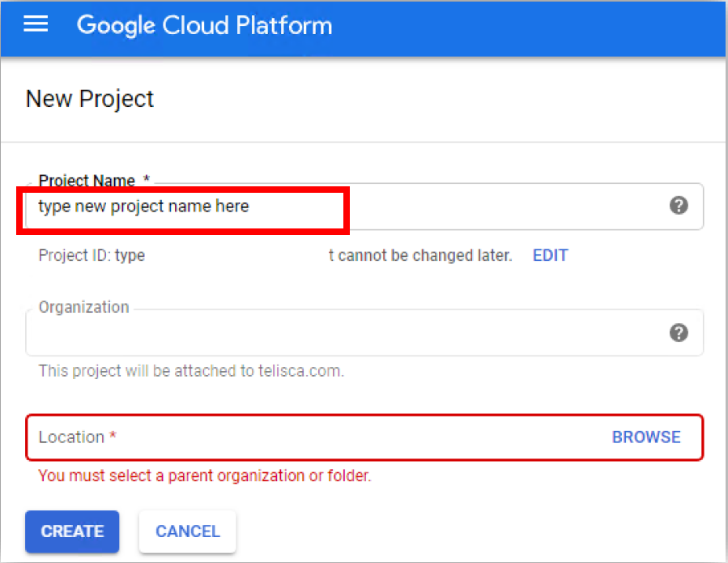Open the Organization selection field
728x563 pixels.
340,333
